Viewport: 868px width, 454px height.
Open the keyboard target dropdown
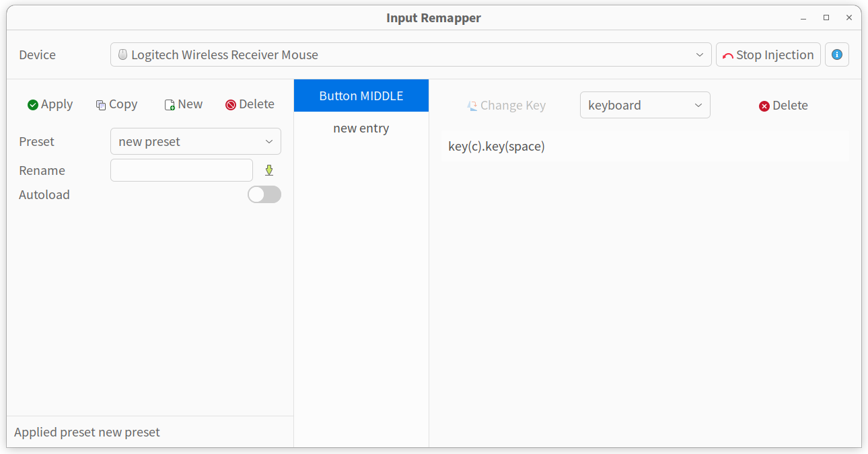[x=645, y=105]
